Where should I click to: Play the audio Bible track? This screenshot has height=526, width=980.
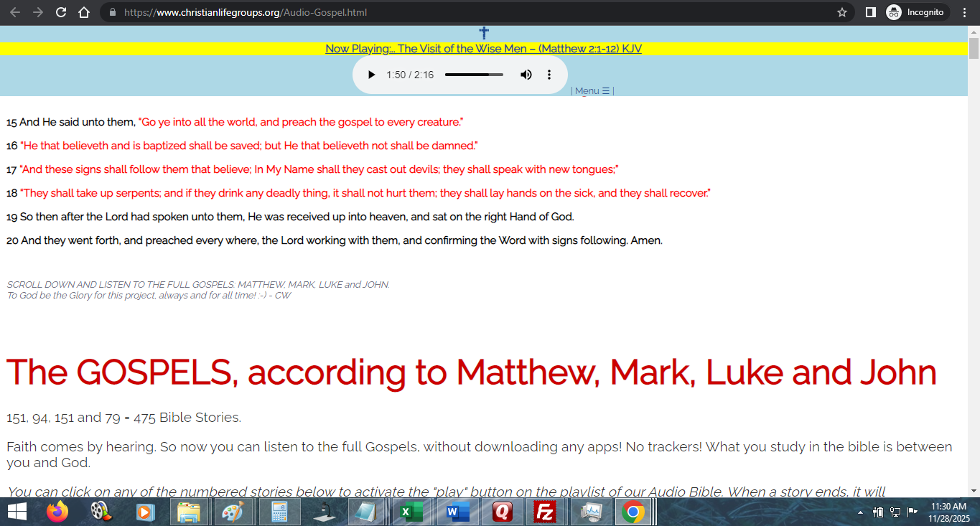pyautogui.click(x=371, y=75)
